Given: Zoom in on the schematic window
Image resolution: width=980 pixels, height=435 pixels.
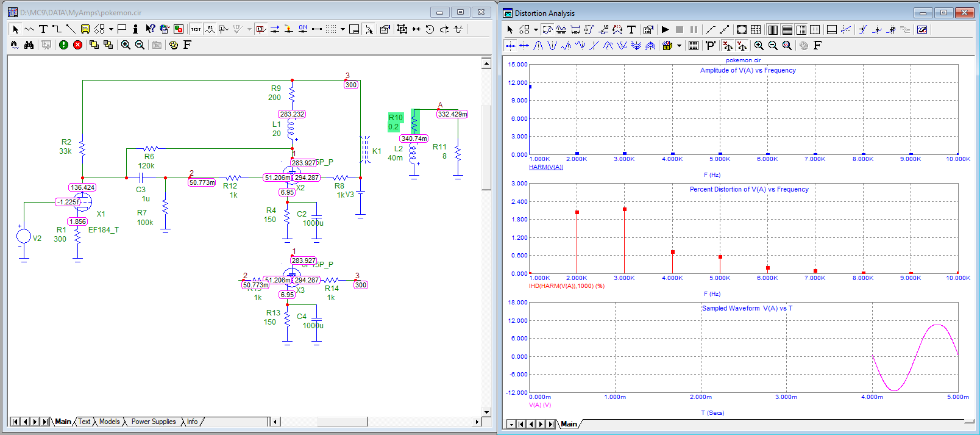Looking at the screenshot, I should [x=126, y=45].
